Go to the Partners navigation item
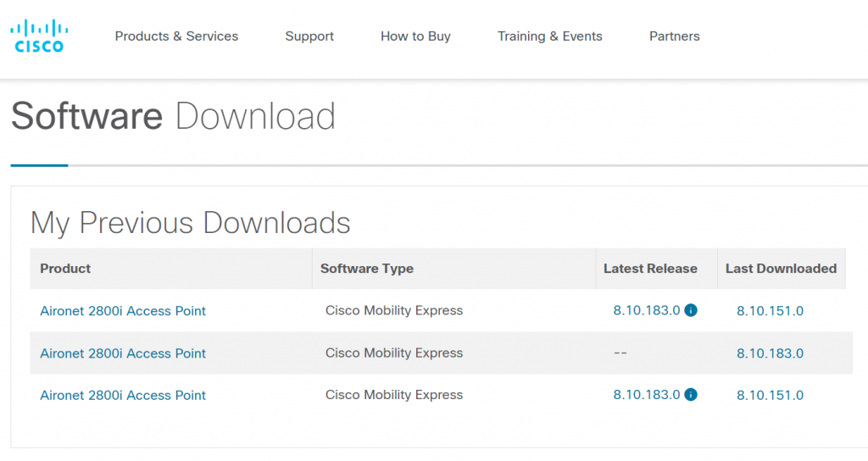 [674, 36]
